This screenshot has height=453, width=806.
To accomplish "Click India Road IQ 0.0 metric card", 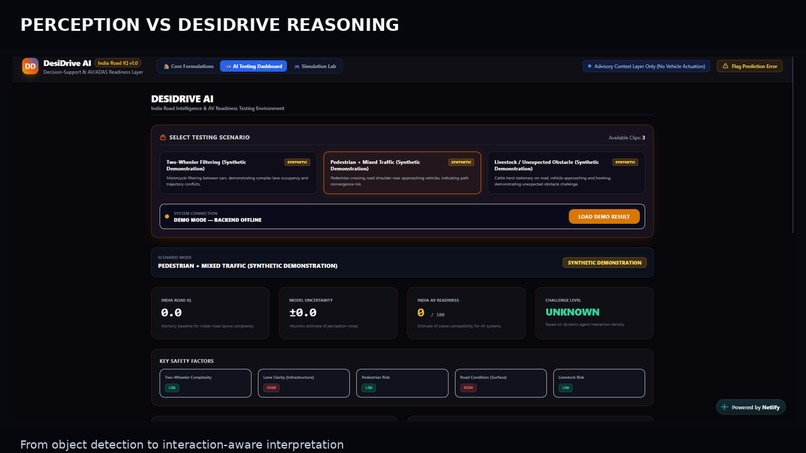I will pos(210,313).
